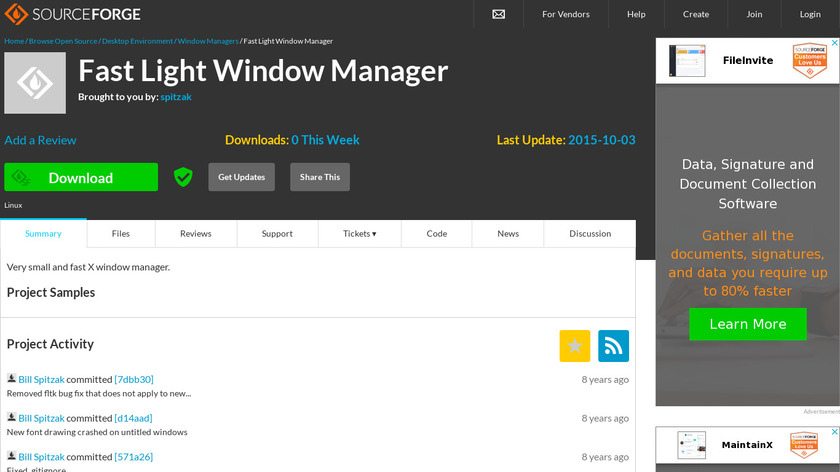
Task: Open the Reviews tab
Action: tap(196, 234)
